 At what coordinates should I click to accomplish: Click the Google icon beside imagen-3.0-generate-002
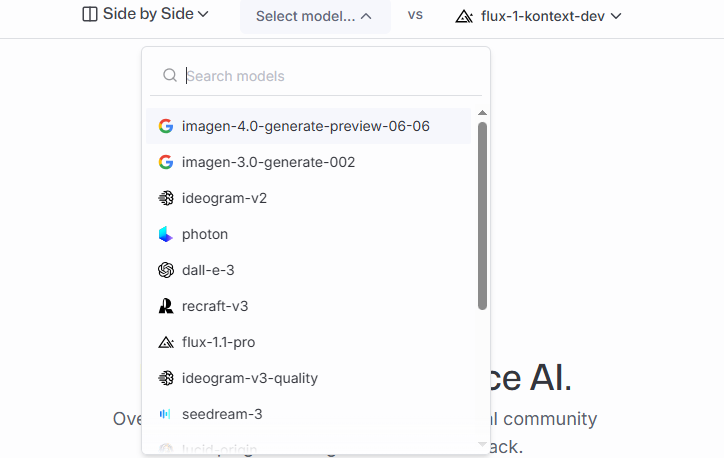tap(166, 162)
